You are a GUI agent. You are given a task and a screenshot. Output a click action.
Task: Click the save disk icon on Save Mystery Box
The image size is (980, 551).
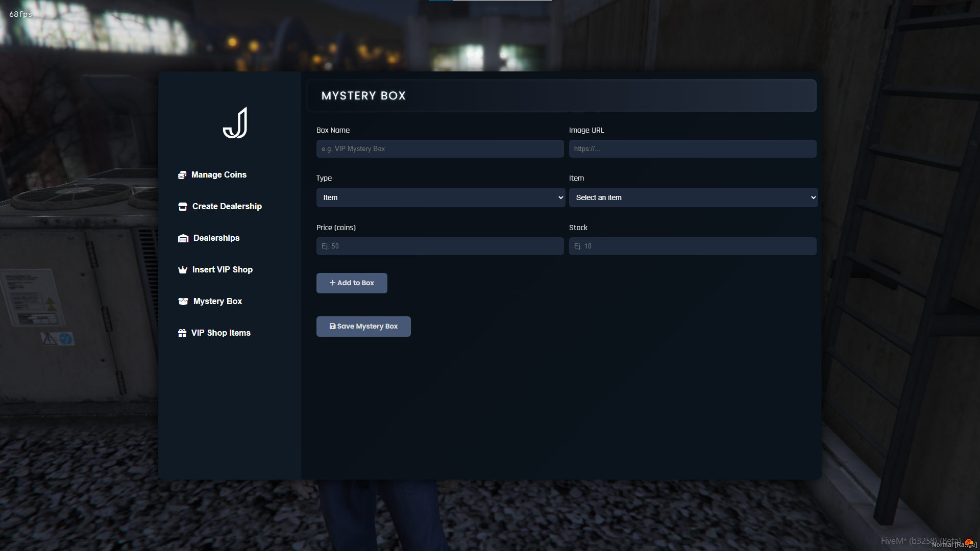332,326
